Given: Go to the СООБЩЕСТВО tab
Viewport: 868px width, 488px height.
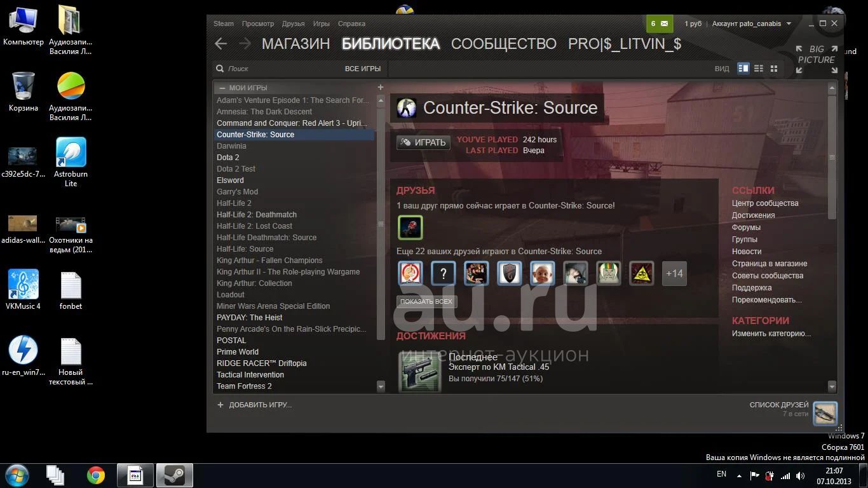Looking at the screenshot, I should click(504, 44).
